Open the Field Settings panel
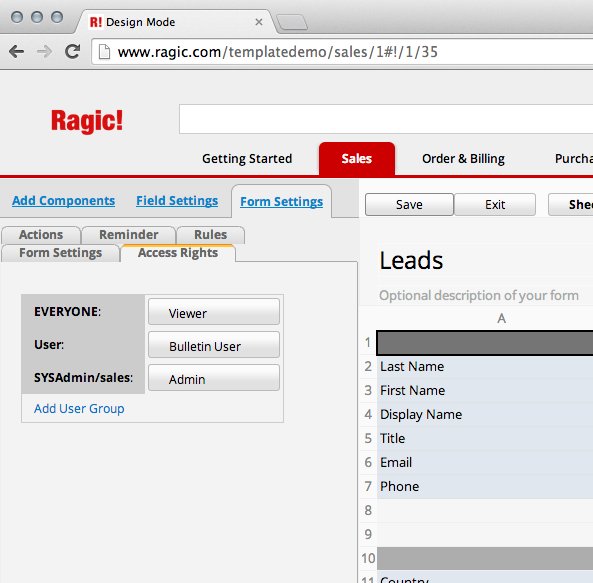Screen dimensions: 593x583 (177, 201)
